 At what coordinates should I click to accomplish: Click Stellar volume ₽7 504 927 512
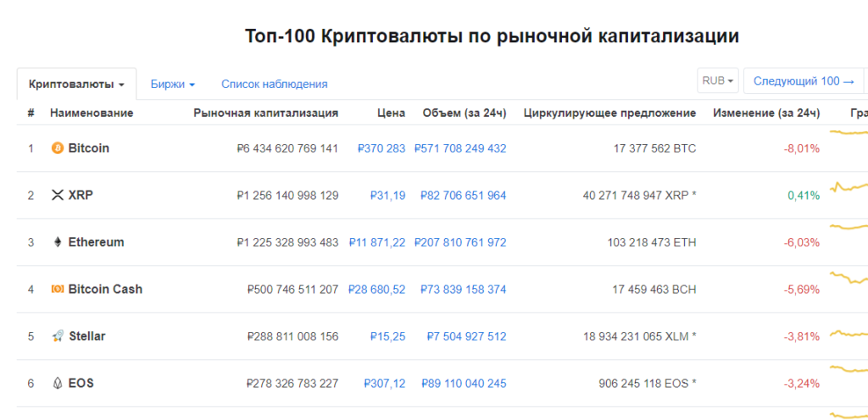pyautogui.click(x=467, y=336)
